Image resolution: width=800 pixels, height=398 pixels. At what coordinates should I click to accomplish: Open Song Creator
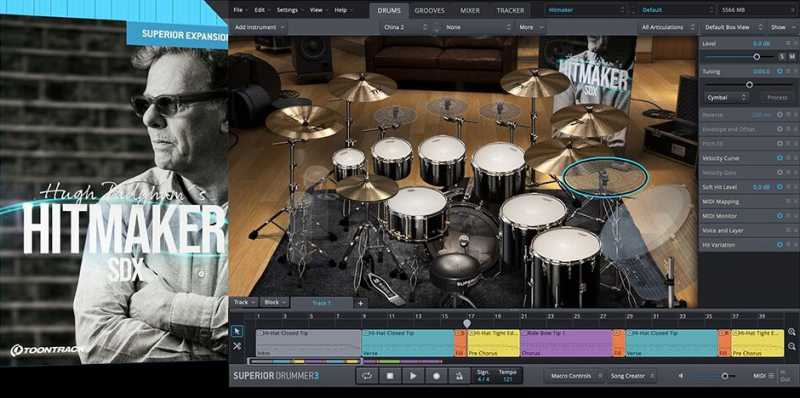[x=631, y=376]
